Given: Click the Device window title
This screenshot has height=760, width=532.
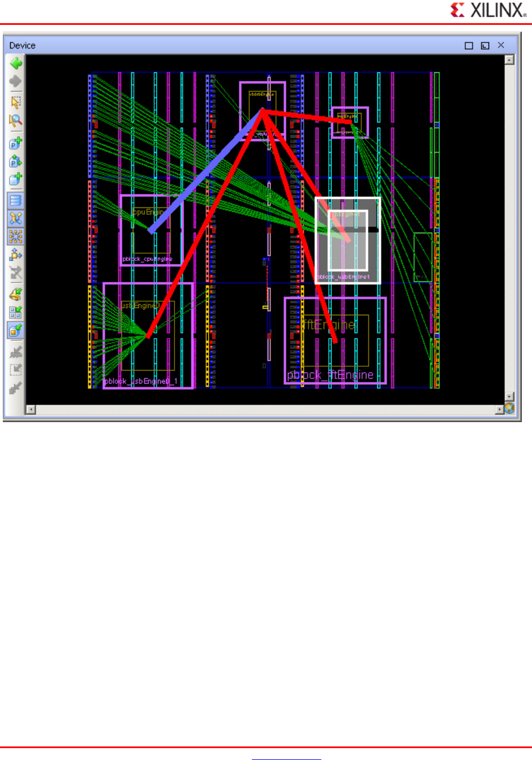Looking at the screenshot, I should pos(23,46).
